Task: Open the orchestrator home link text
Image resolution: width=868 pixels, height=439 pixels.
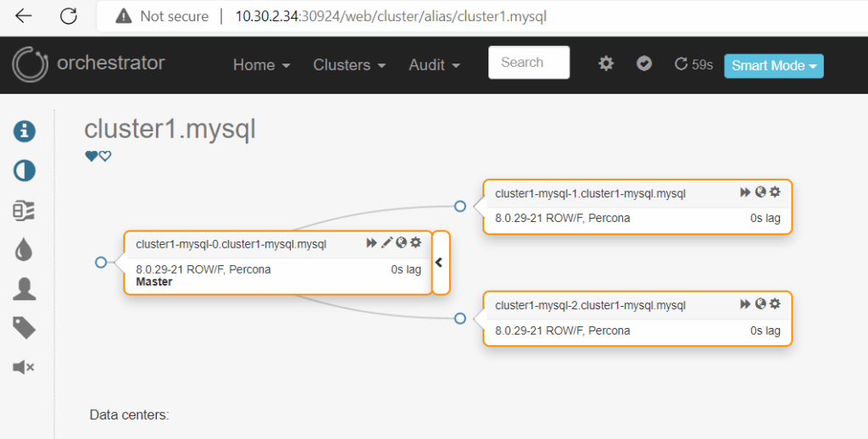Action: coord(111,63)
